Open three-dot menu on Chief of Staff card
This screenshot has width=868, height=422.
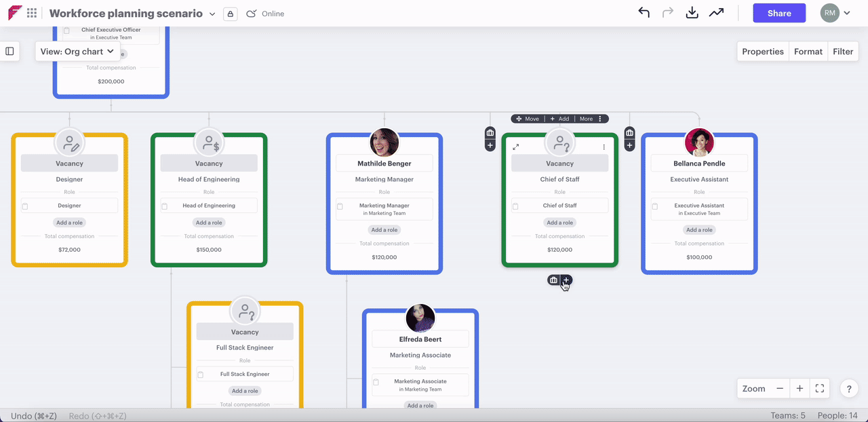tap(604, 147)
